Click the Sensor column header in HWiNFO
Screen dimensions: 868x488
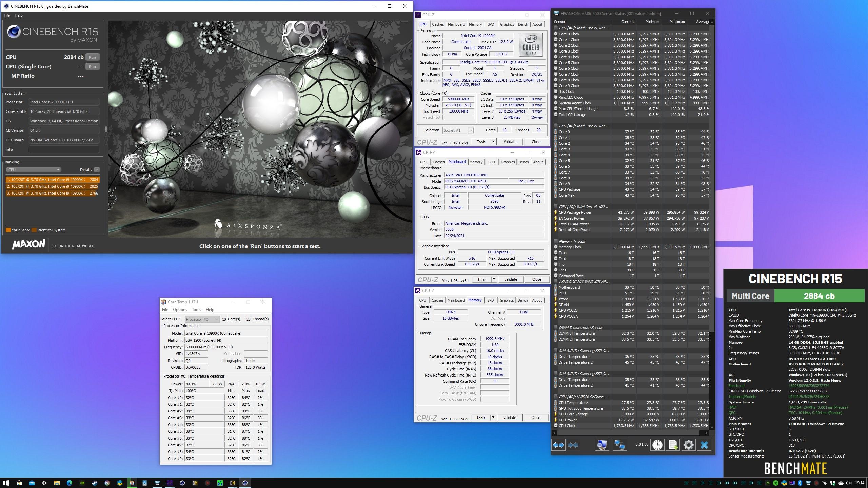[x=581, y=22]
